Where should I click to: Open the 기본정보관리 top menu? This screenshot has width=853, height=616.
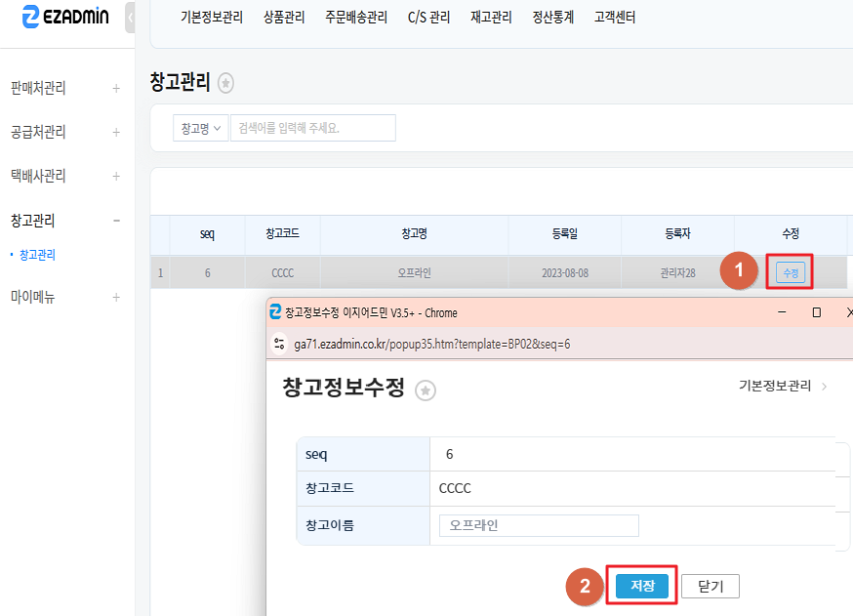212,17
